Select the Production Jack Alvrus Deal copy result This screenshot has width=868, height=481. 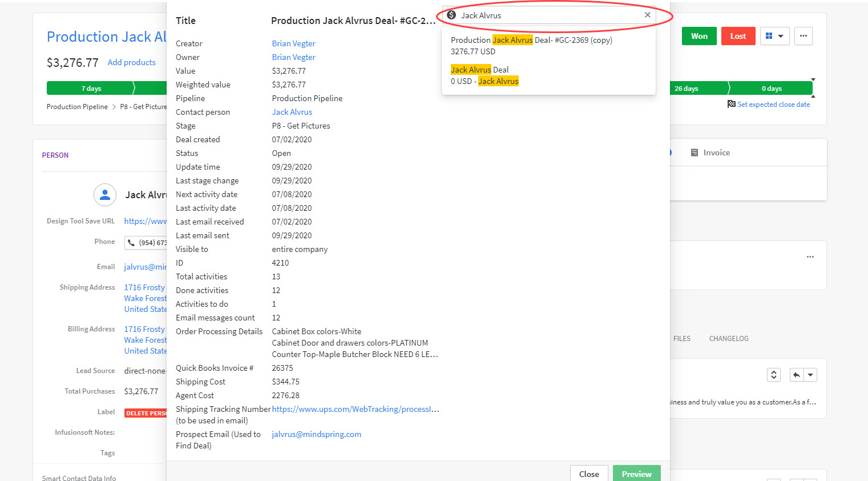point(531,46)
